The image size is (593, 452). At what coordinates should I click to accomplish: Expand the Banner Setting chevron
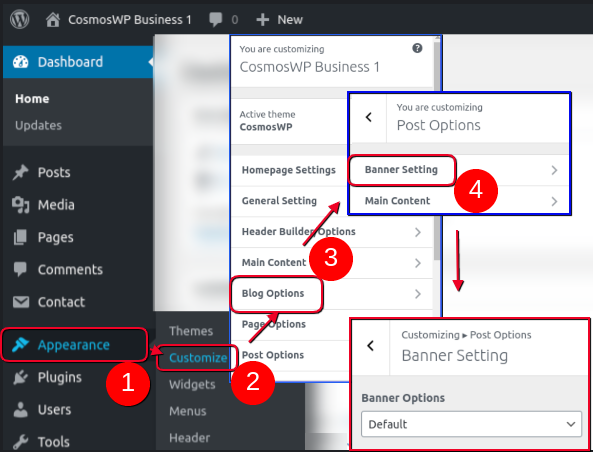click(554, 170)
